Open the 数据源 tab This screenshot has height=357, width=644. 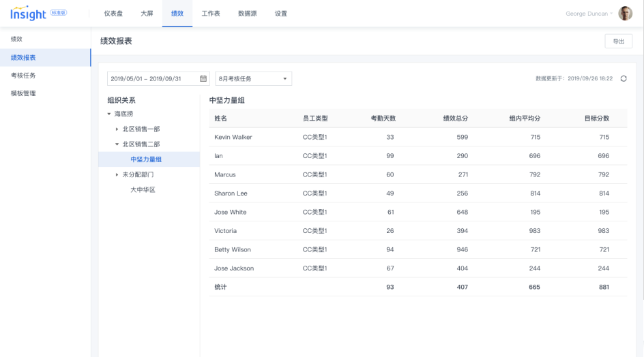pyautogui.click(x=247, y=14)
